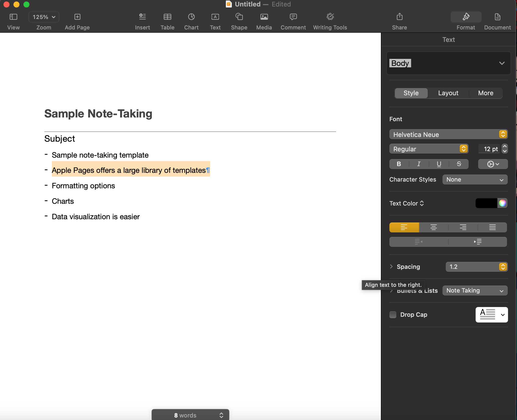Click 'Formatting options' bullet
517x420 pixels.
83,186
